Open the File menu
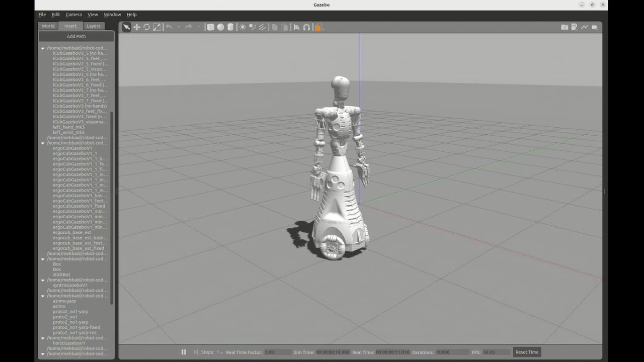Image resolution: width=644 pixels, height=362 pixels. [42, 15]
